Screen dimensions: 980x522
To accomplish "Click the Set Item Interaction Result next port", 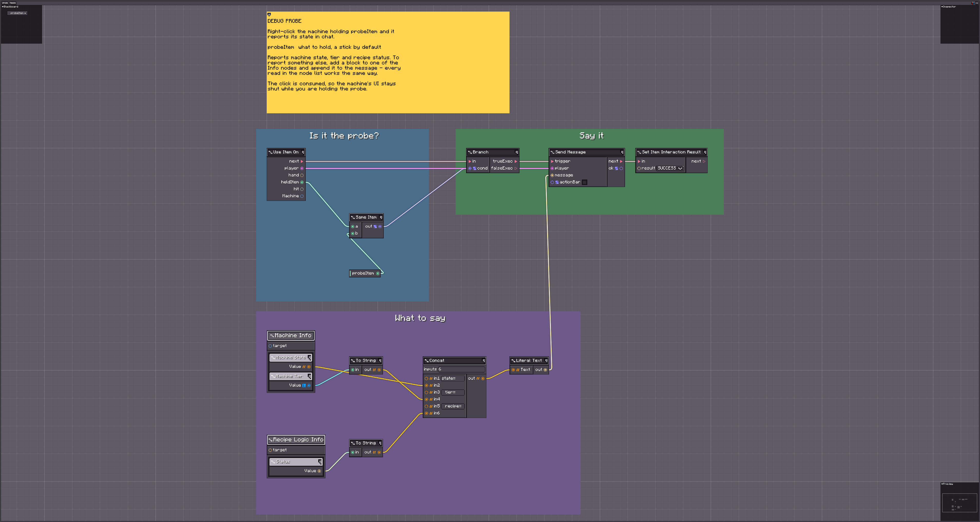I will (x=704, y=161).
